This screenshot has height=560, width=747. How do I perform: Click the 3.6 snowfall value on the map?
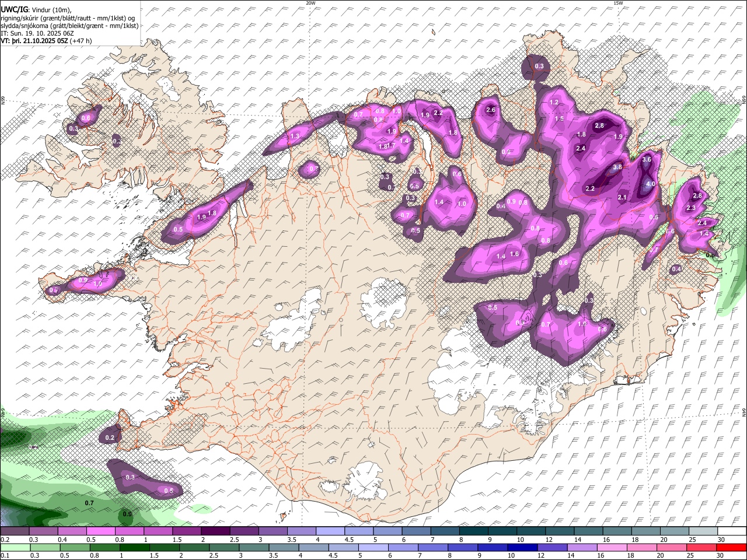point(647,159)
